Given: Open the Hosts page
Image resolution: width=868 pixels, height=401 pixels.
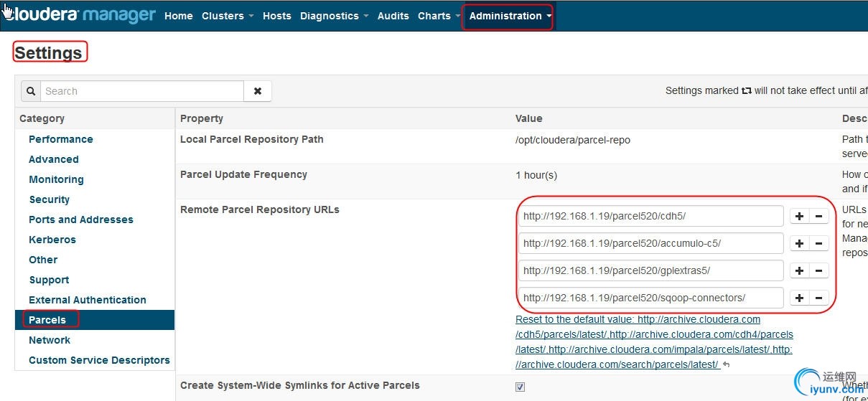Looking at the screenshot, I should point(277,16).
